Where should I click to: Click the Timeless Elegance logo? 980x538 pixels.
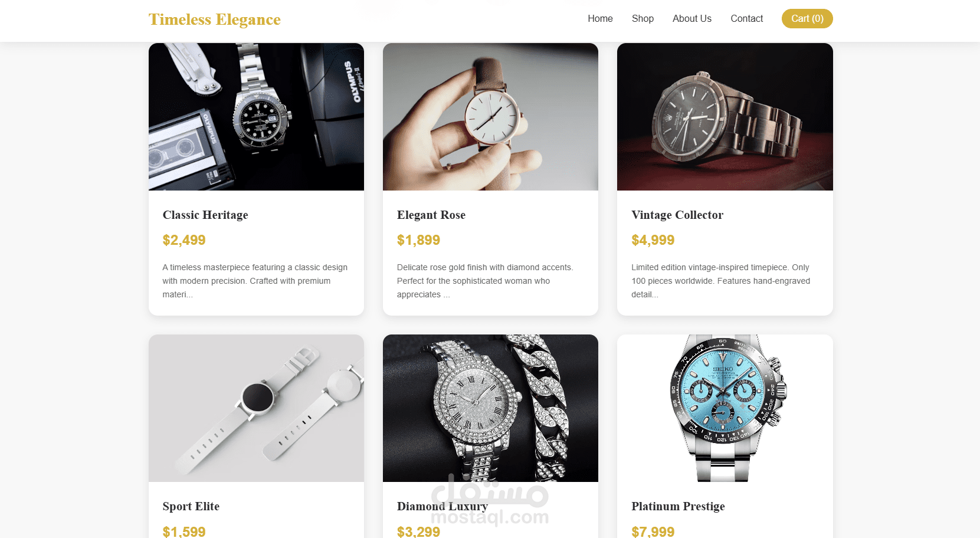click(x=215, y=19)
